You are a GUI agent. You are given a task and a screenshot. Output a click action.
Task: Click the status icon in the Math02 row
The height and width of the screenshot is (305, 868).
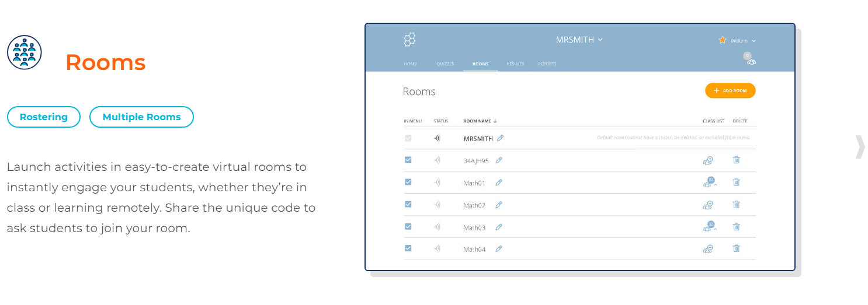[437, 205]
